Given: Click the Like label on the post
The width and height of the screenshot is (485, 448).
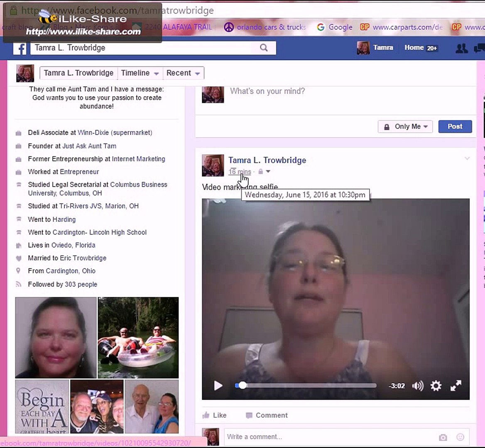Looking at the screenshot, I should [220, 415].
